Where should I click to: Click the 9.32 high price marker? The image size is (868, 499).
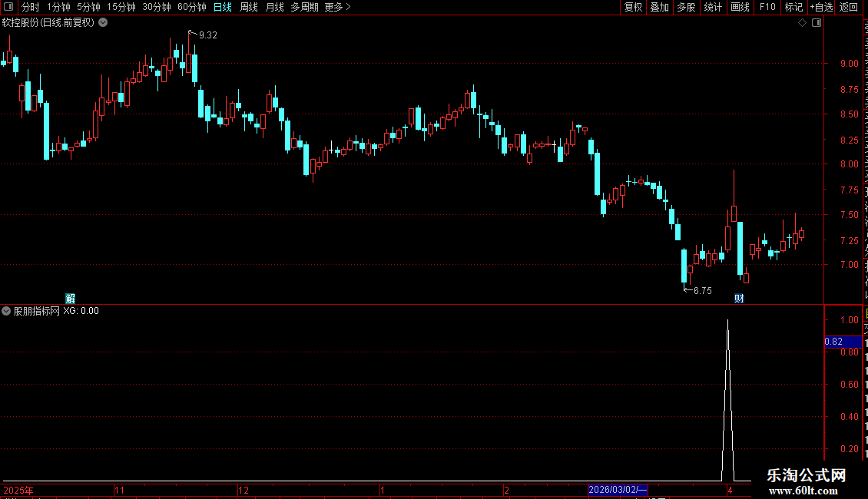[x=207, y=35]
